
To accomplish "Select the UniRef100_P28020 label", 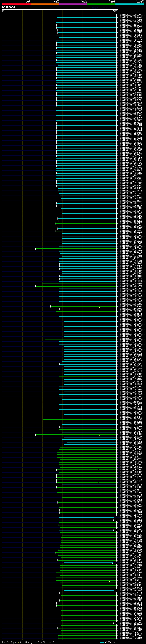I will (131, 259).
